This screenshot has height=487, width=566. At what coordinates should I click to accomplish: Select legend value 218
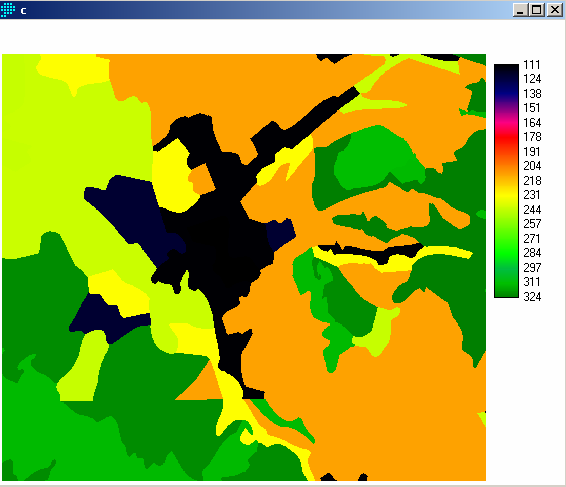pyautogui.click(x=532, y=180)
